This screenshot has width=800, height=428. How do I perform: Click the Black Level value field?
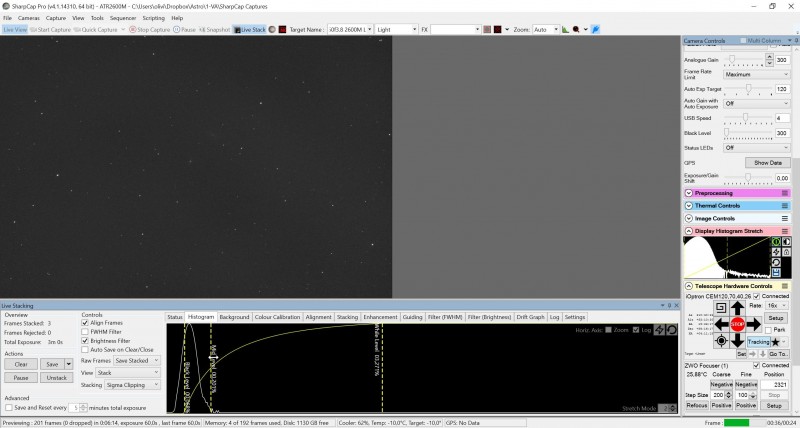point(782,133)
